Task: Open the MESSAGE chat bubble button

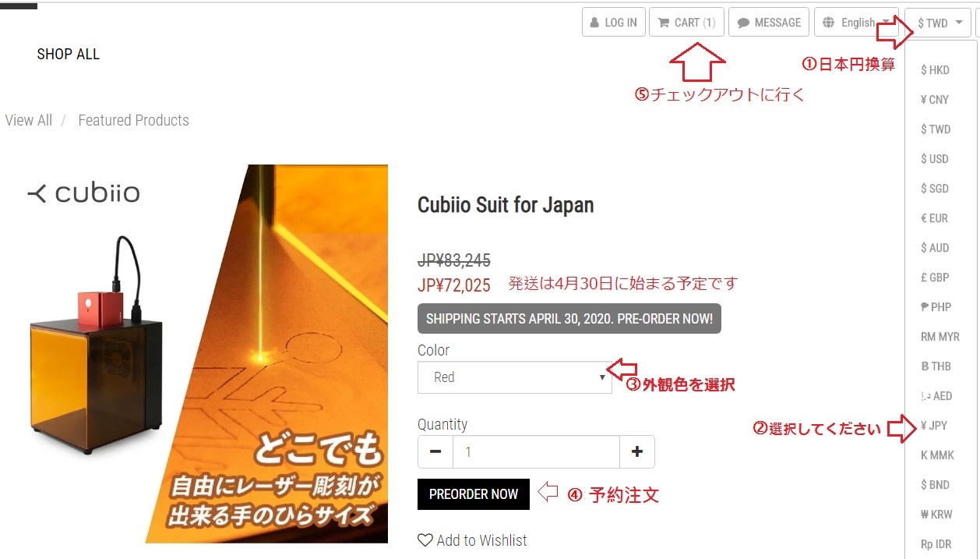Action: pyautogui.click(x=769, y=23)
